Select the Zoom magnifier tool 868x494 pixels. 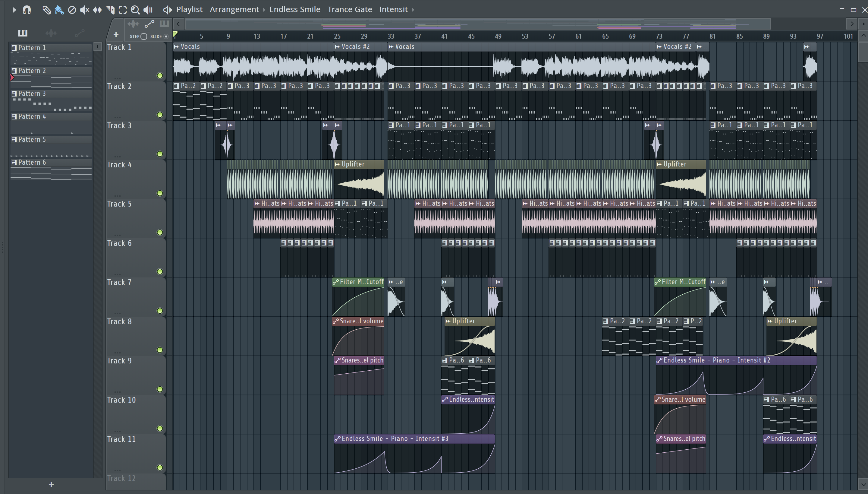point(135,10)
